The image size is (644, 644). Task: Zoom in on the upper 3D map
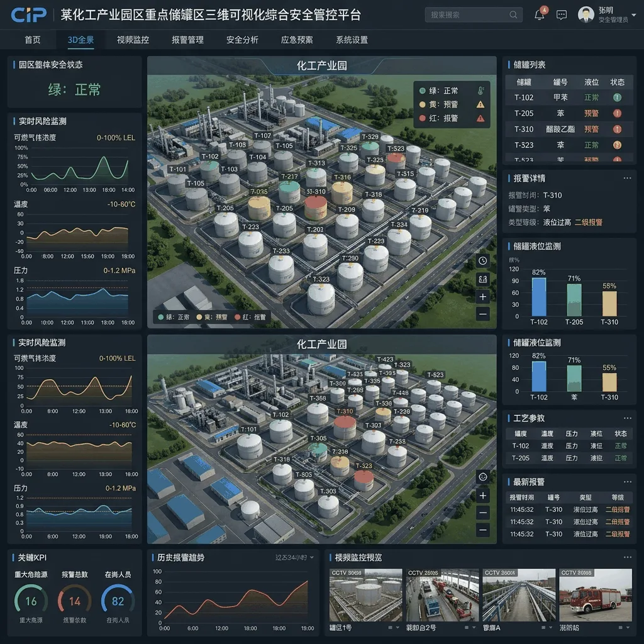pos(482,297)
